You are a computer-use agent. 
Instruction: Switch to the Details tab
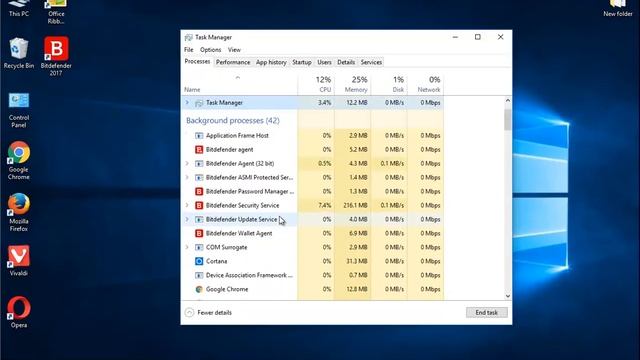(346, 62)
